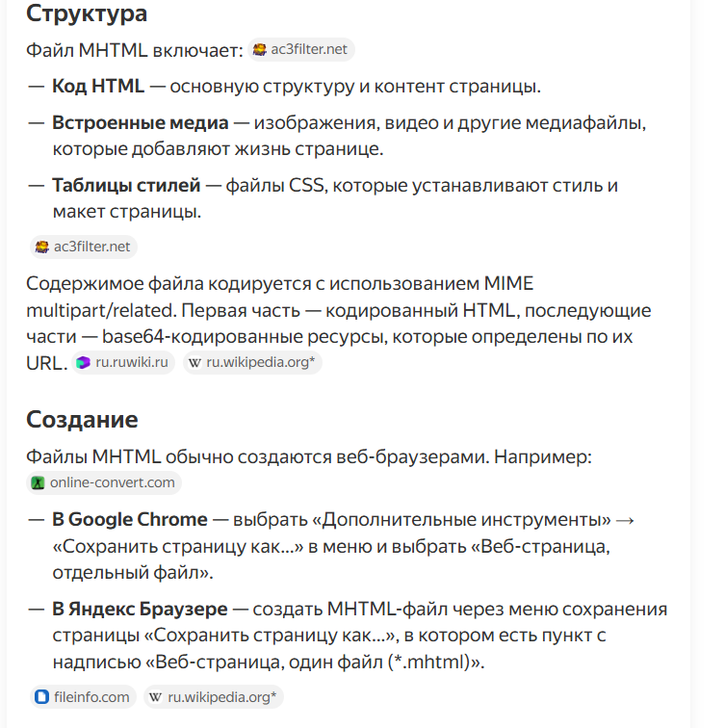Open ac3filter.net source under "Таблицы стилей" item

point(92,247)
